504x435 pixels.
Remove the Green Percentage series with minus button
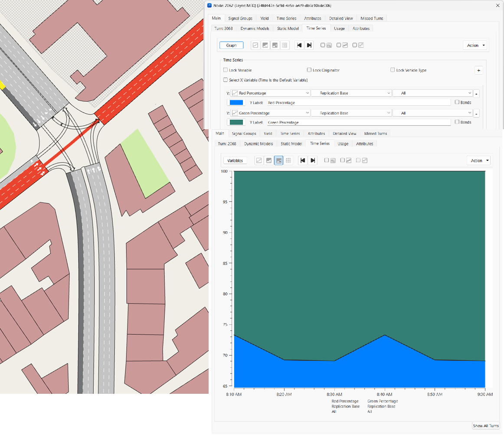coord(476,114)
